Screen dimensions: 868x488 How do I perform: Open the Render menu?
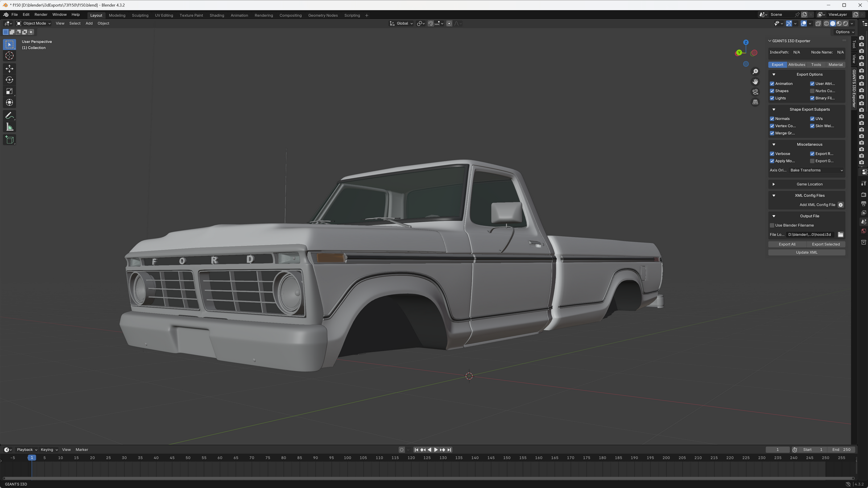(41, 15)
